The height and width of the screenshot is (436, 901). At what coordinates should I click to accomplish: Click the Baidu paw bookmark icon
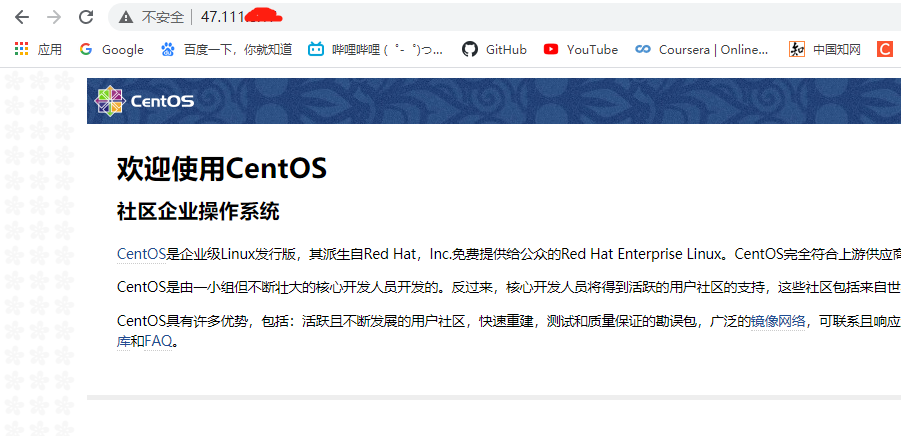[x=167, y=49]
